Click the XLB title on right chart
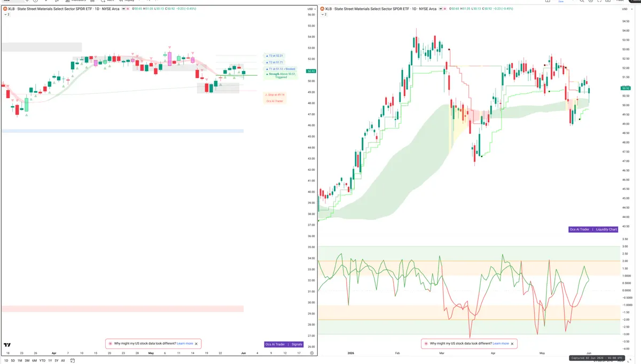641x364 pixels. 381,9
